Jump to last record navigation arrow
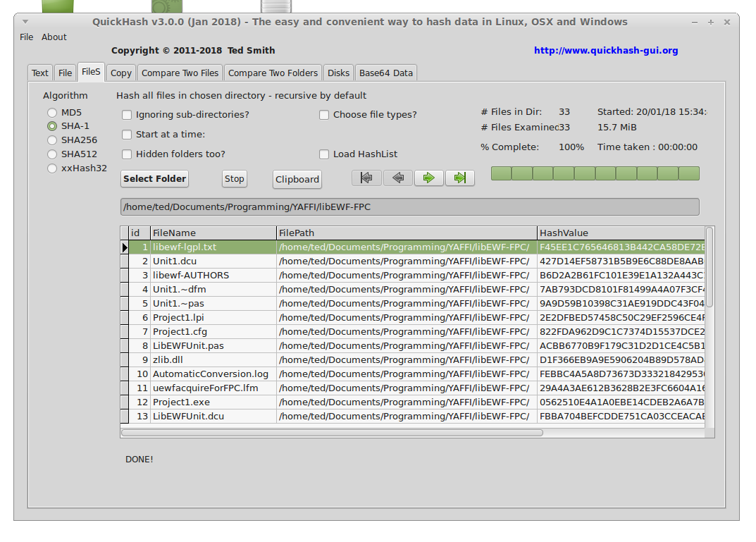 [x=460, y=178]
